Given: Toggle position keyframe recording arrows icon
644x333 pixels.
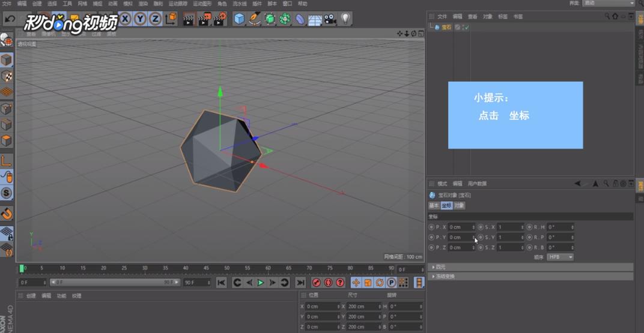Looking at the screenshot, I should click(356, 283).
